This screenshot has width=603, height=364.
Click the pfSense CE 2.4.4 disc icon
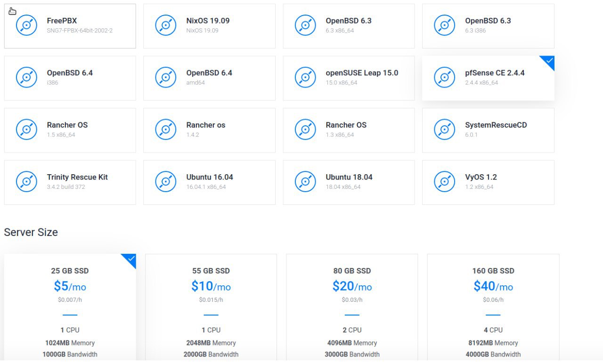point(445,78)
